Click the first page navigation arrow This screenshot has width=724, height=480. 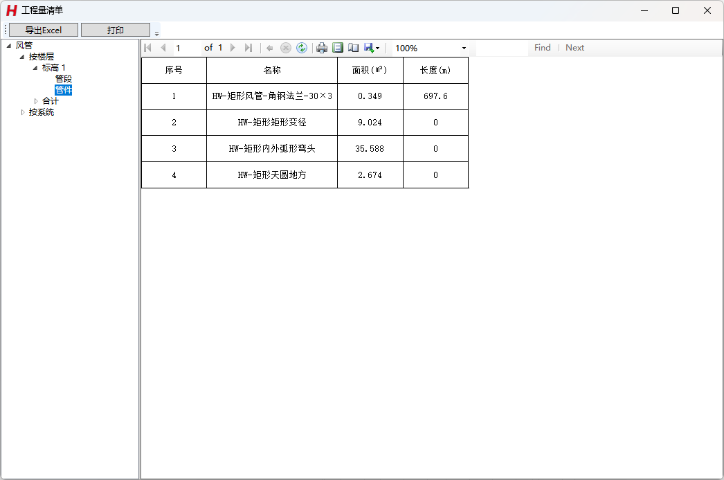pos(148,48)
